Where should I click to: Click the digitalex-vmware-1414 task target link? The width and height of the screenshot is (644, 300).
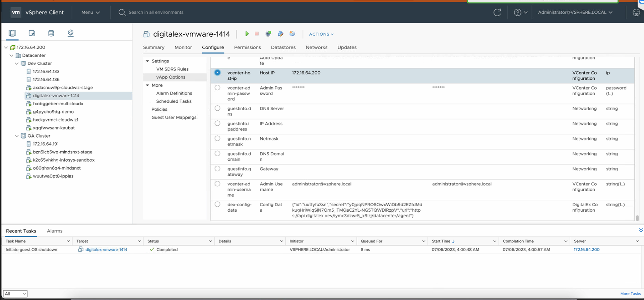click(106, 250)
